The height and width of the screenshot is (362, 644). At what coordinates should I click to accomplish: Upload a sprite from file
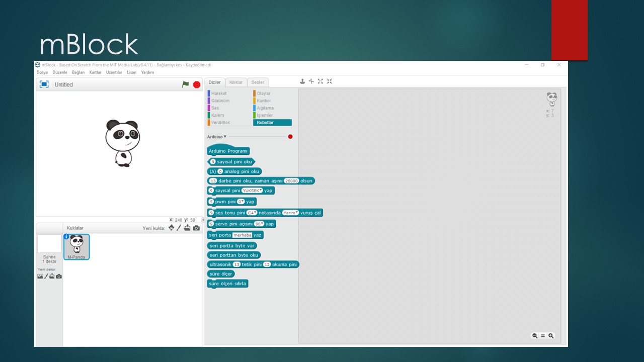(x=187, y=228)
